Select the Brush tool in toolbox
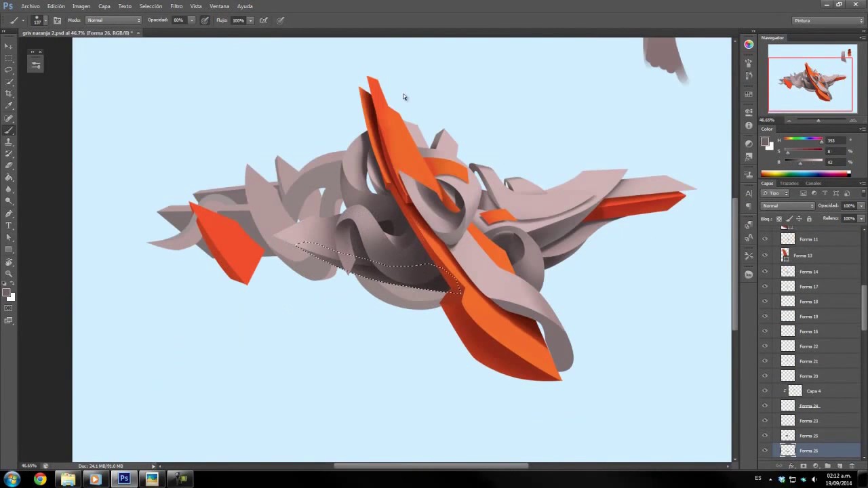Image resolution: width=868 pixels, height=488 pixels. click(9, 129)
